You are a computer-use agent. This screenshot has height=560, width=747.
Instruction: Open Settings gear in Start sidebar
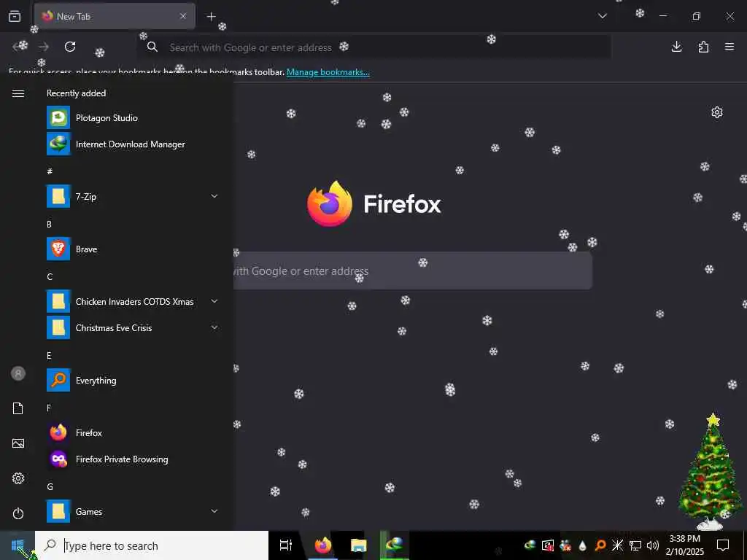tap(18, 478)
